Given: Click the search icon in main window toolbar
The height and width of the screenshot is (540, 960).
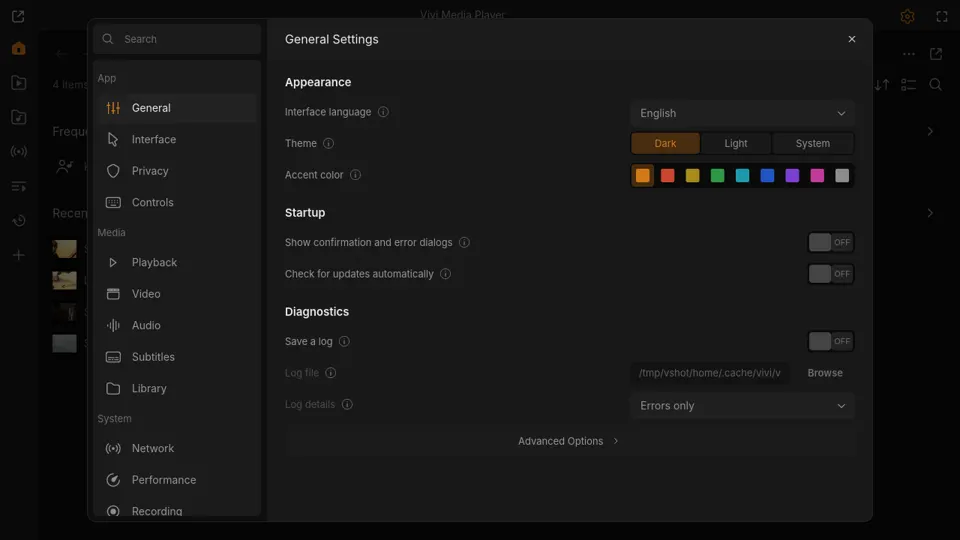Looking at the screenshot, I should coord(936,85).
